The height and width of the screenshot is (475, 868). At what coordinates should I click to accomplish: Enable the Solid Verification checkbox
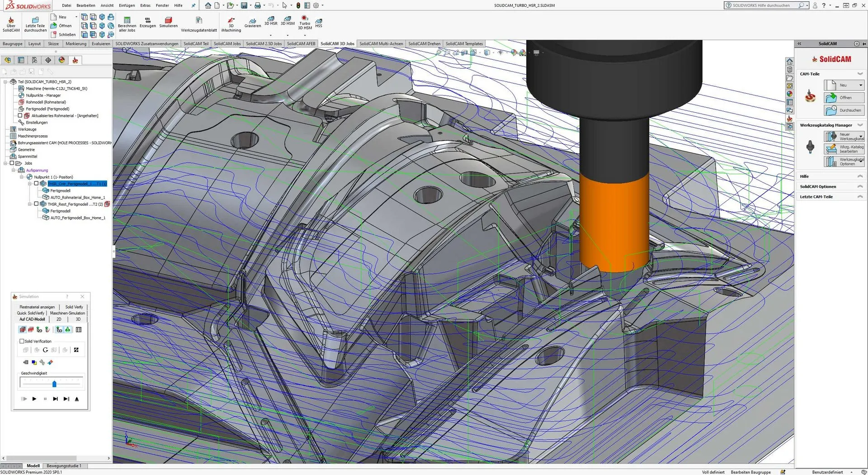pos(22,341)
